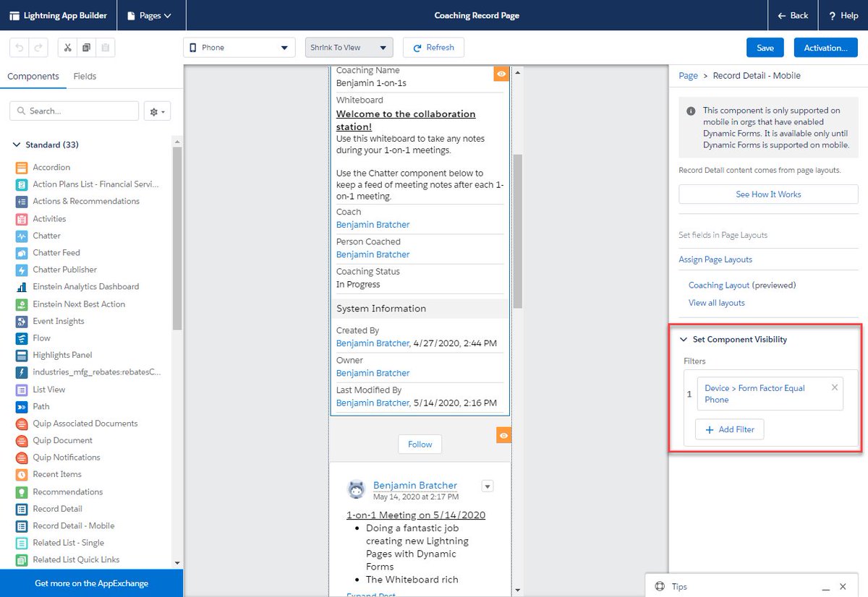The width and height of the screenshot is (868, 597).
Task: Click the Cut scissors icon
Action: [67, 48]
